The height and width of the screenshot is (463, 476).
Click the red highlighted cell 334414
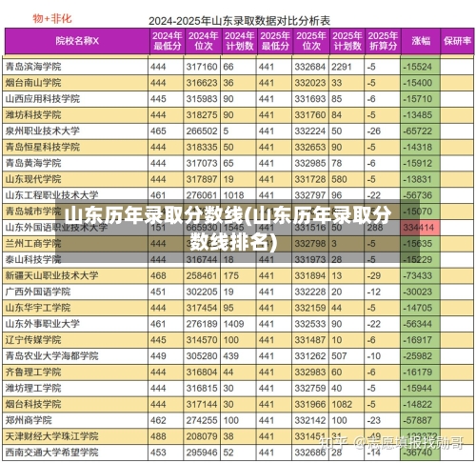coord(419,228)
